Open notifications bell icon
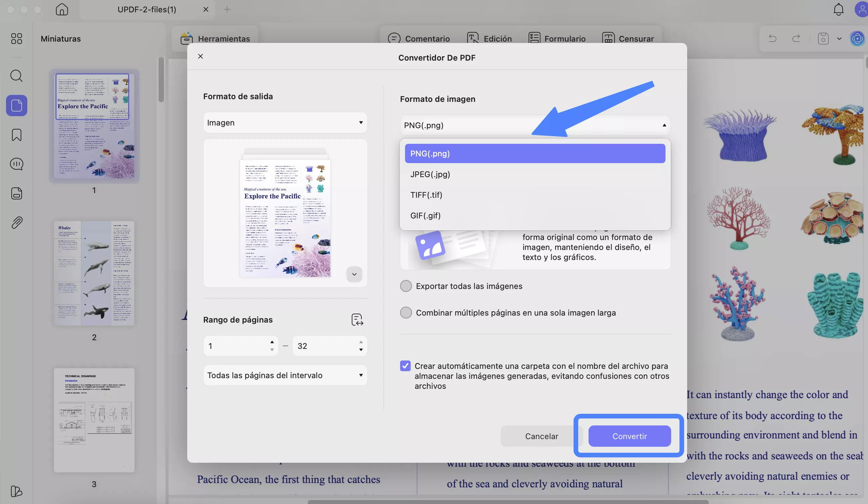 point(838,9)
